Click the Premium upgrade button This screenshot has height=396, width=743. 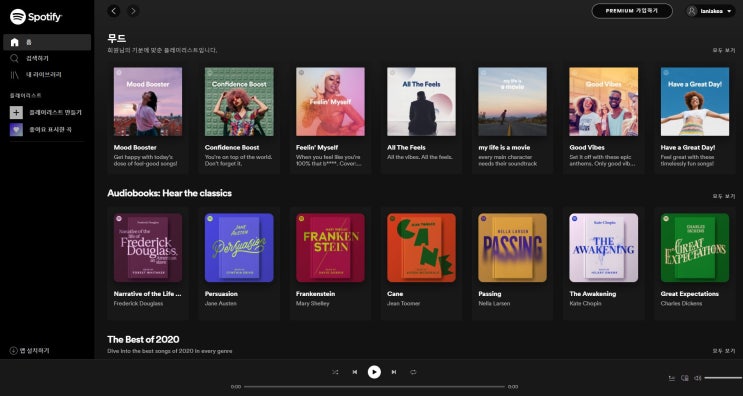click(x=632, y=11)
